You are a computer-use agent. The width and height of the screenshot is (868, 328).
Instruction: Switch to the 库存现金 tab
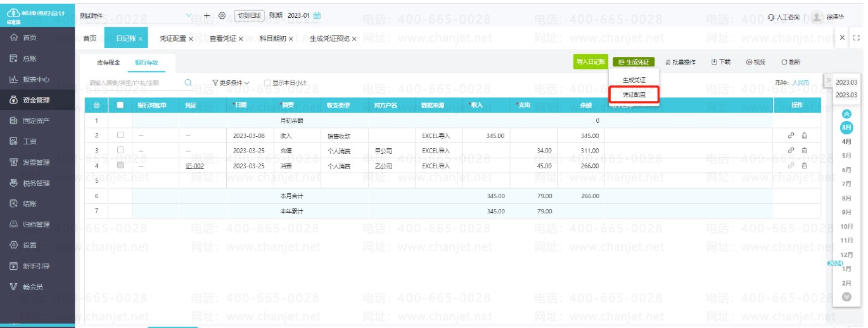tap(108, 63)
